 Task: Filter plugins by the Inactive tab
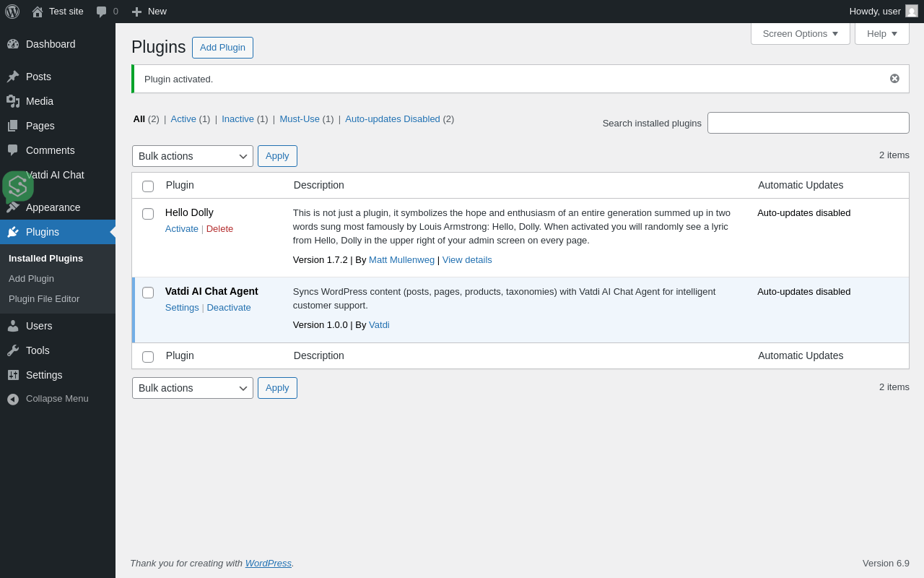237,119
